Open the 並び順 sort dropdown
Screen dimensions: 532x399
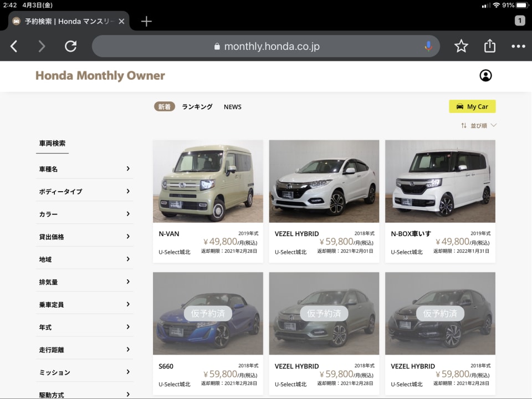tap(478, 126)
